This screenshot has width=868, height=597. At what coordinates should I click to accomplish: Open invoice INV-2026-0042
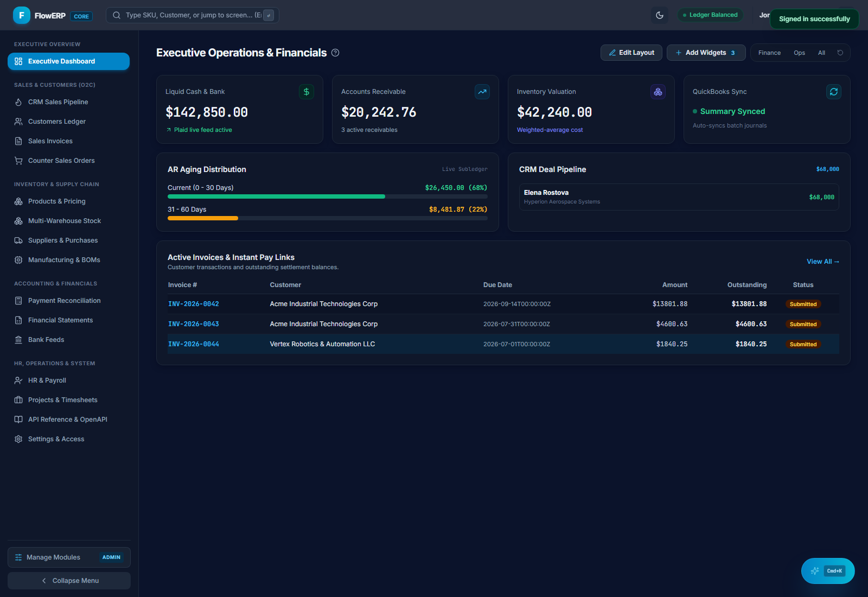(194, 304)
